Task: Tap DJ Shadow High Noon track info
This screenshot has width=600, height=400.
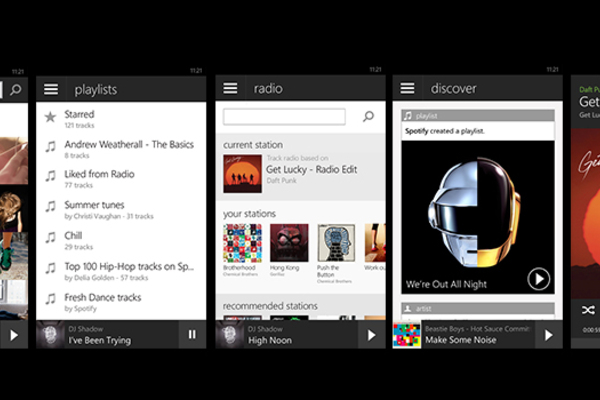Action: (x=270, y=335)
